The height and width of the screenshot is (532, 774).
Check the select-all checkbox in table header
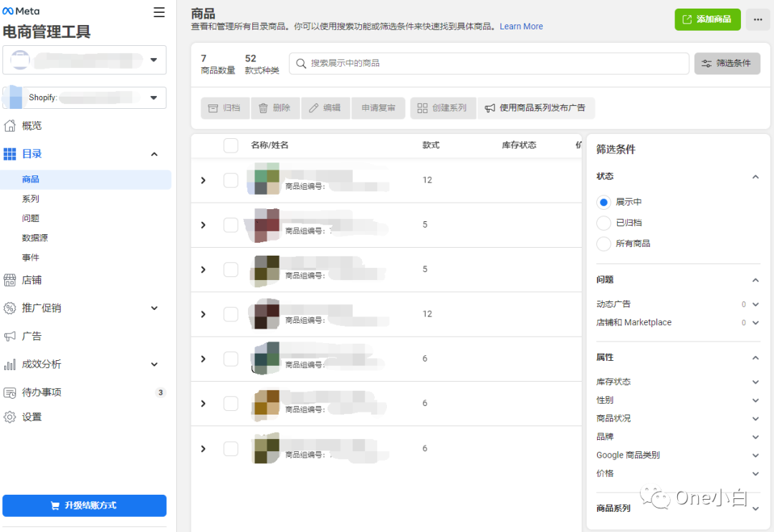(231, 145)
